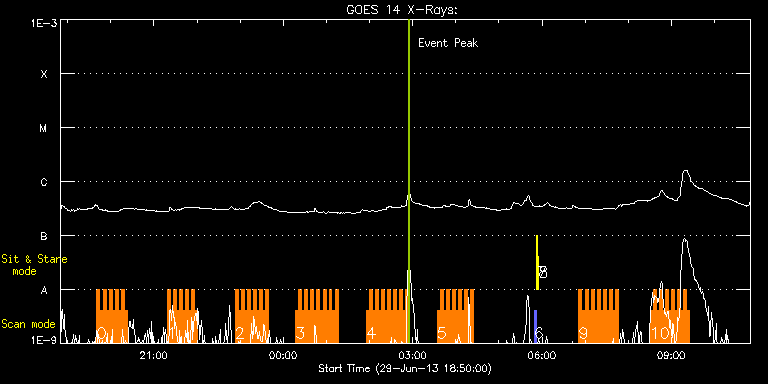Click the 'C' flare class axis label

[x=44, y=182]
